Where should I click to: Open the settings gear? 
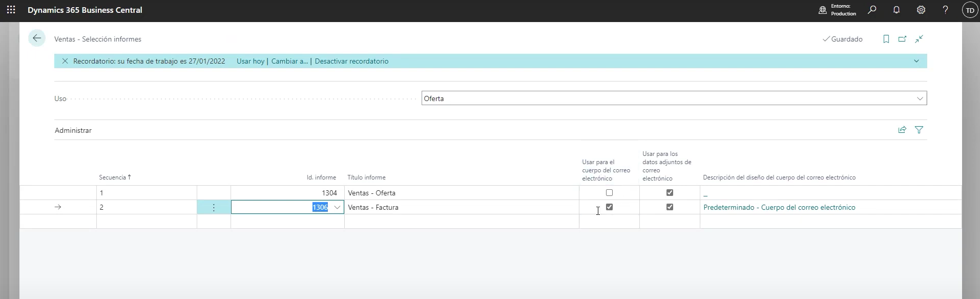click(921, 10)
